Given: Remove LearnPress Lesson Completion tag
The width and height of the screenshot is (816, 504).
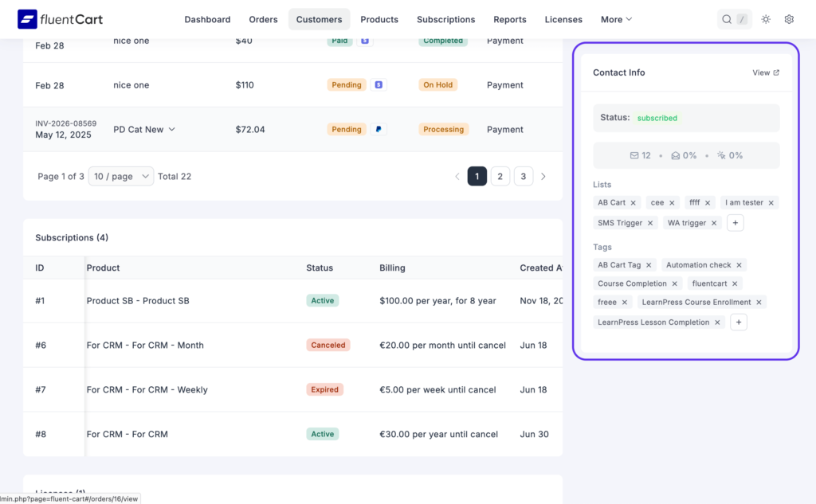Looking at the screenshot, I should point(717,322).
